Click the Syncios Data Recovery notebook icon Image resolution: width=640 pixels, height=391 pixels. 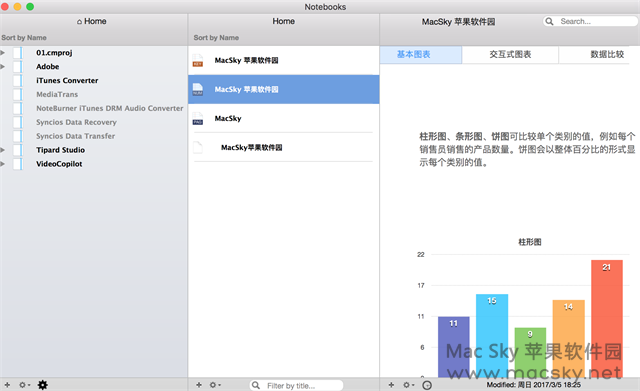click(x=18, y=122)
